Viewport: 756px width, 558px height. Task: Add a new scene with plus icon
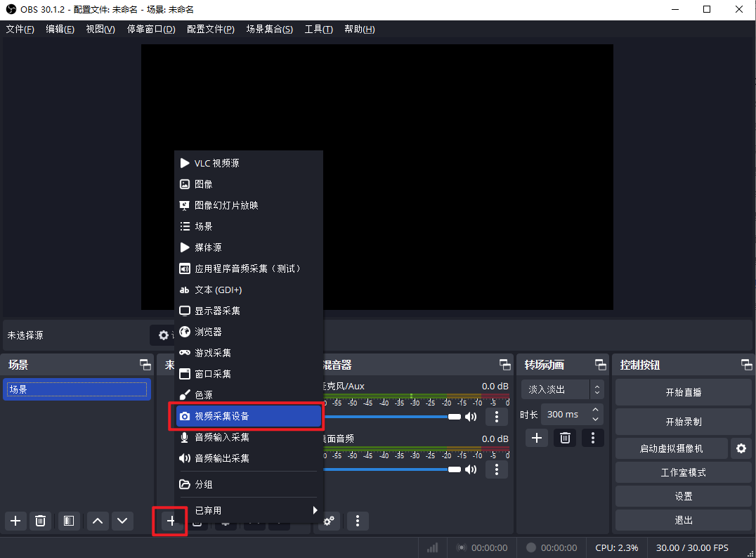tap(15, 521)
